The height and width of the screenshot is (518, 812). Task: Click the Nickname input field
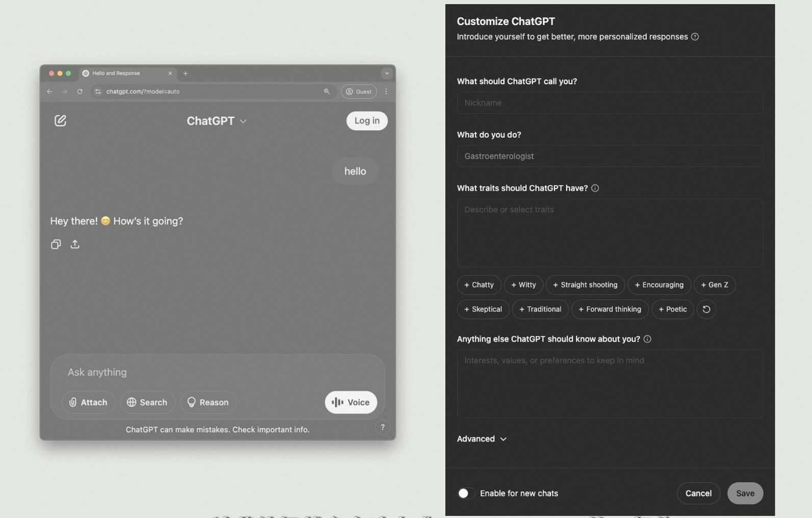click(x=610, y=103)
